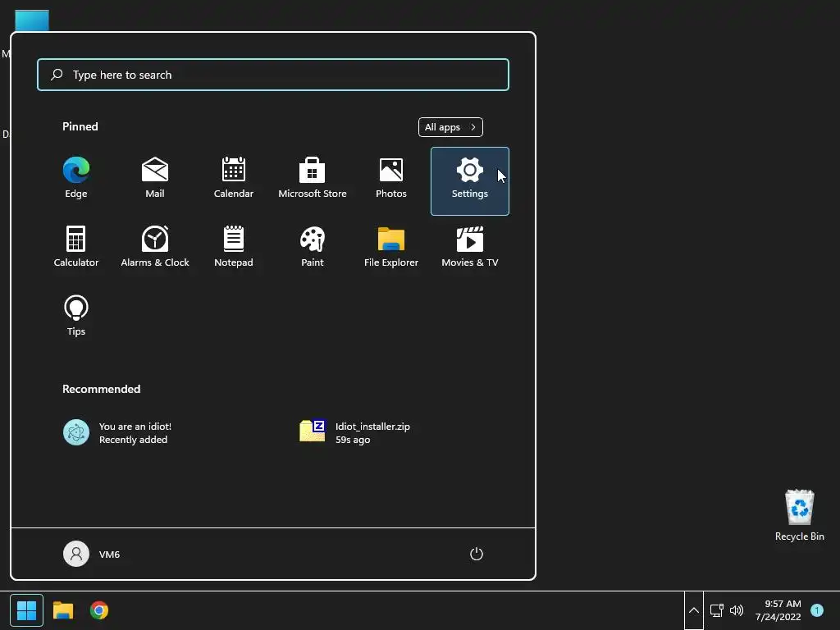Open the clock showing 9:57 AM
840x630 pixels.
click(778, 610)
